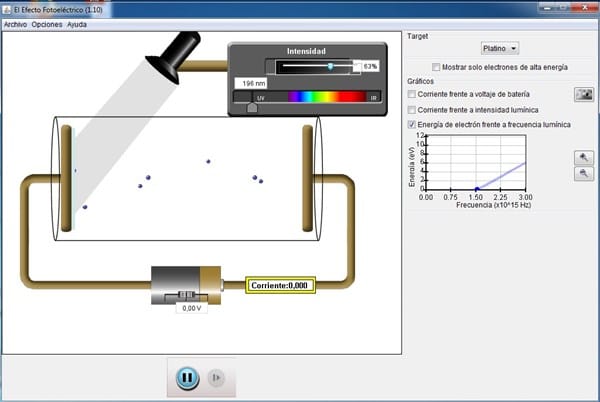Enable Mostrar solo electrones de alta energía
This screenshot has height=402, width=600.
(436, 67)
